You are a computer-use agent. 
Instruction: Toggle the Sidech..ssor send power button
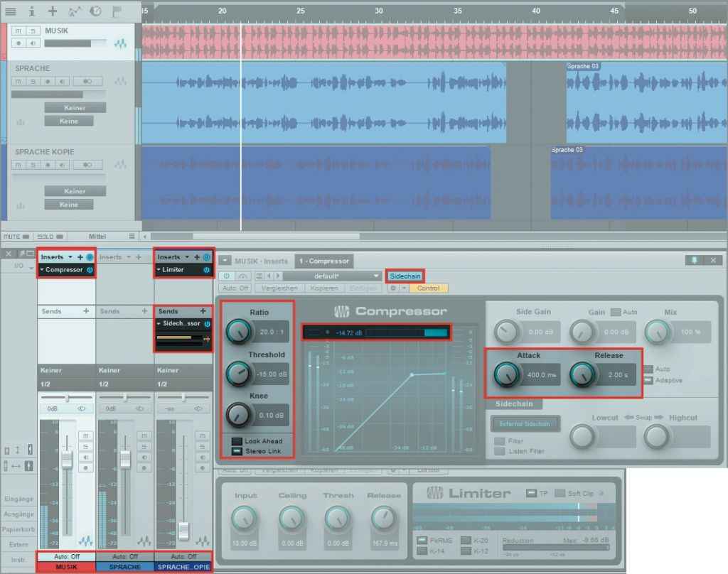(x=207, y=323)
